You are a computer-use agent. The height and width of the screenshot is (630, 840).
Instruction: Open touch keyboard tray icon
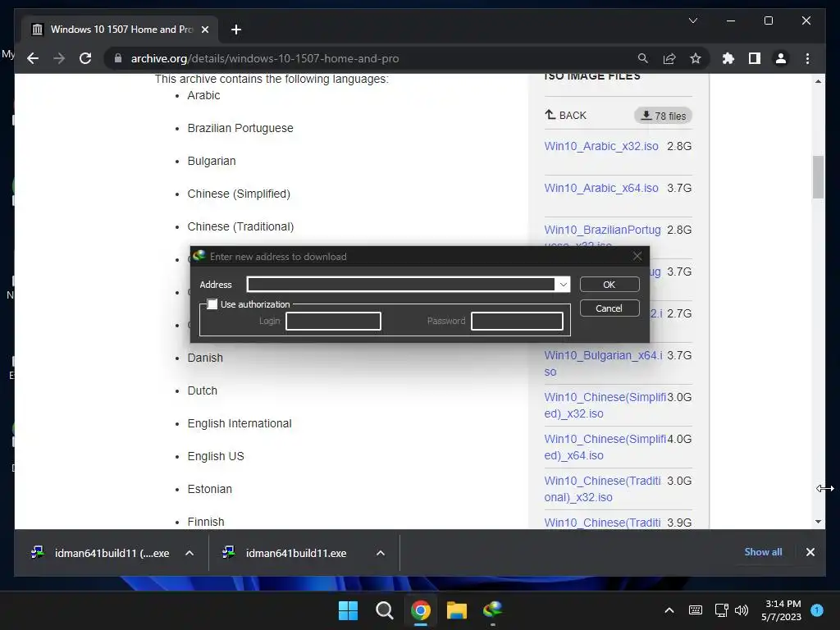696,610
